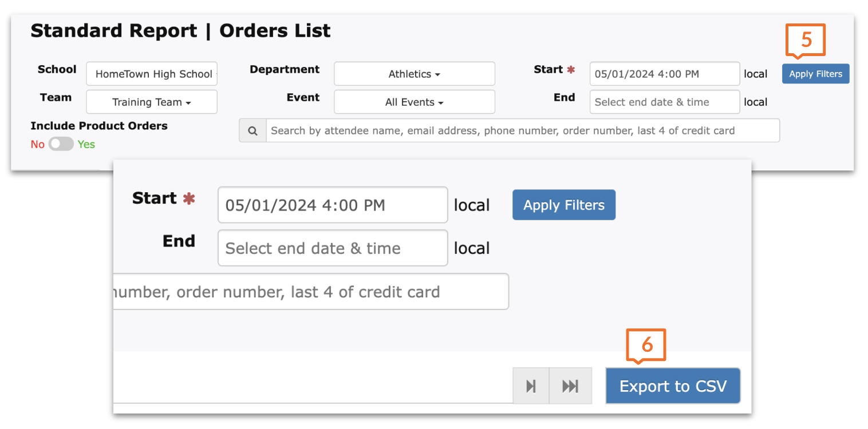Toggle the Include Product Orders switch
Viewport: 868px width, 429px height.
tap(61, 144)
